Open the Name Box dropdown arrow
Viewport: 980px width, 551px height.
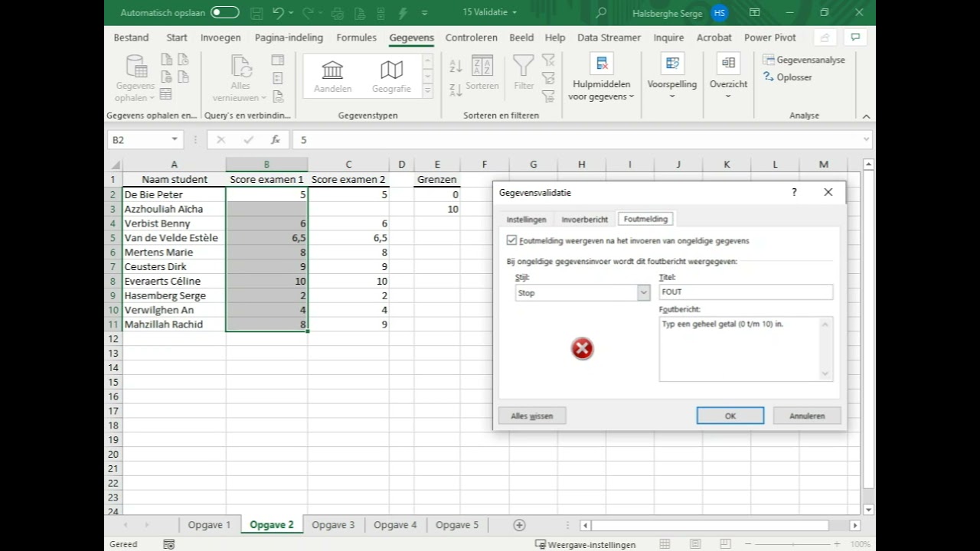(x=175, y=139)
